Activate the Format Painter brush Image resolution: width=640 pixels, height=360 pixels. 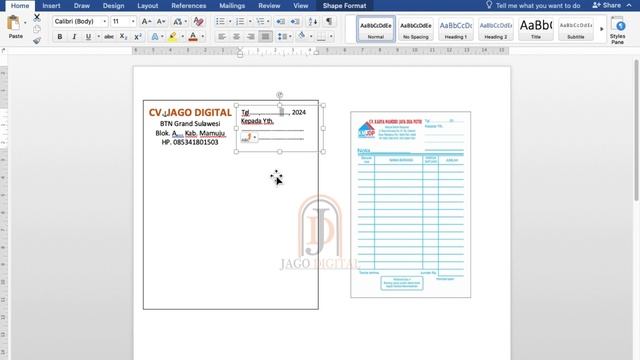[x=37, y=40]
